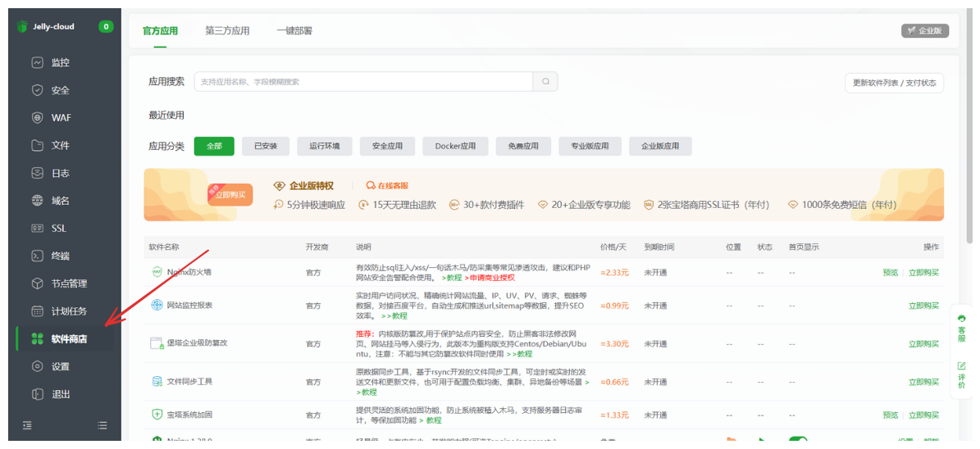Viewport: 980px width, 449px height.
Task: Click 更新软件列表 / 支付状态 button
Action: 894,83
